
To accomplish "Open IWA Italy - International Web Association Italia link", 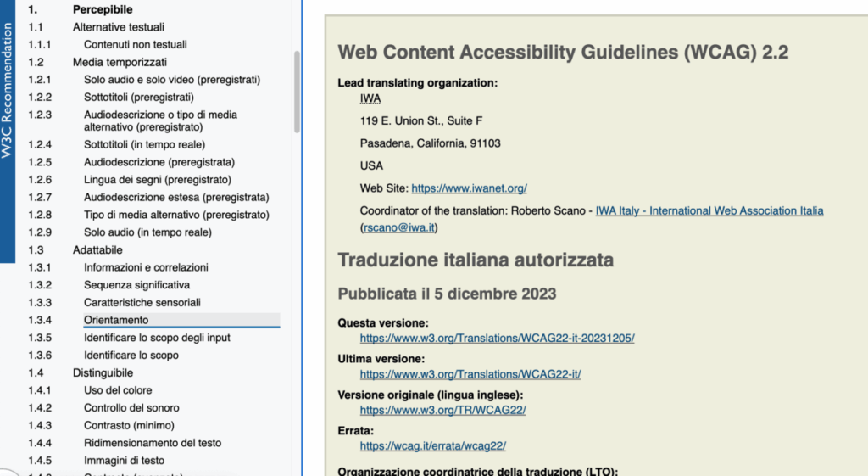I will click(709, 210).
